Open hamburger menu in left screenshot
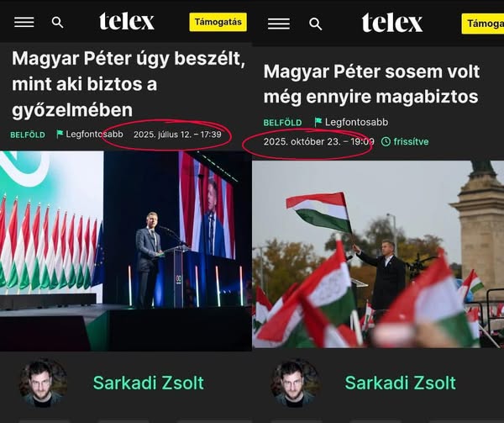 click(24, 22)
